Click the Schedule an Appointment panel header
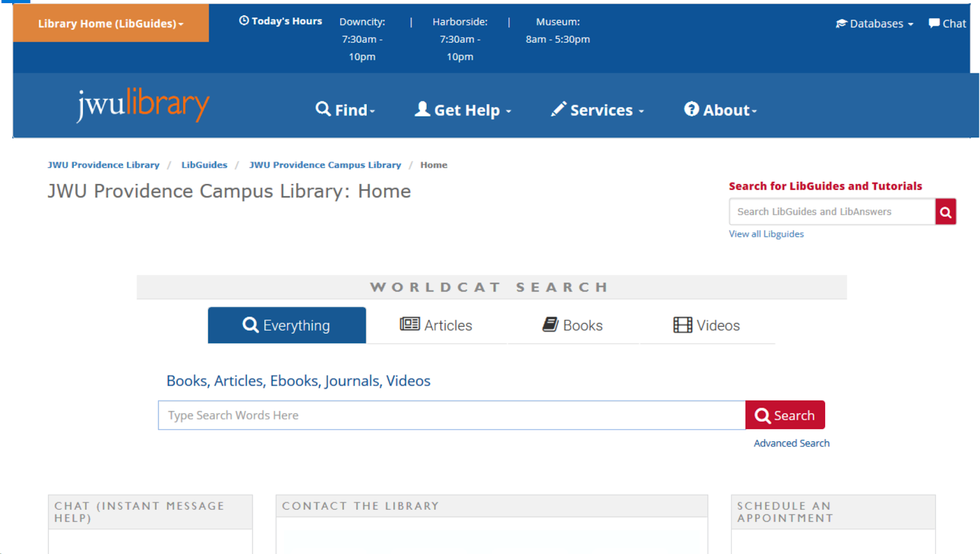This screenshot has height=554, width=980. [x=833, y=512]
